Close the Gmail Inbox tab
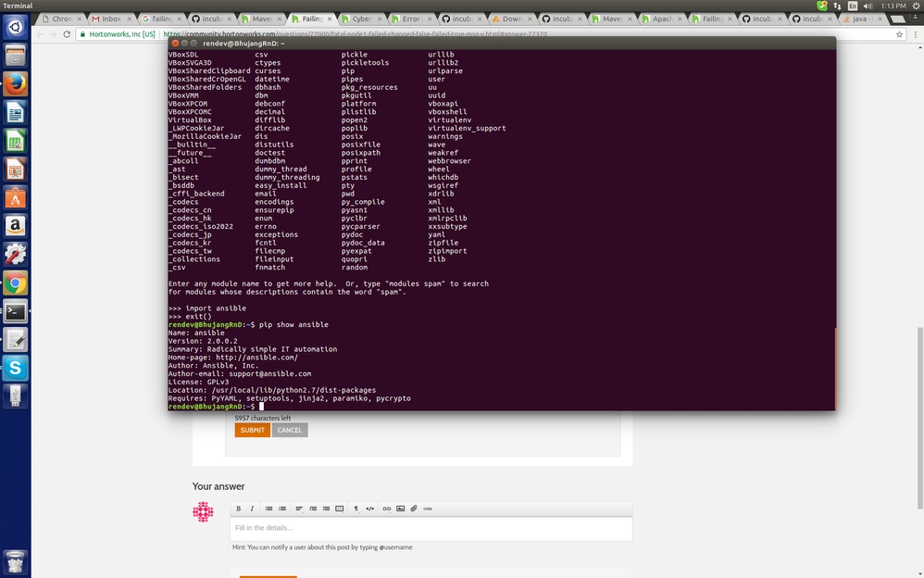The image size is (924, 578). tap(129, 19)
